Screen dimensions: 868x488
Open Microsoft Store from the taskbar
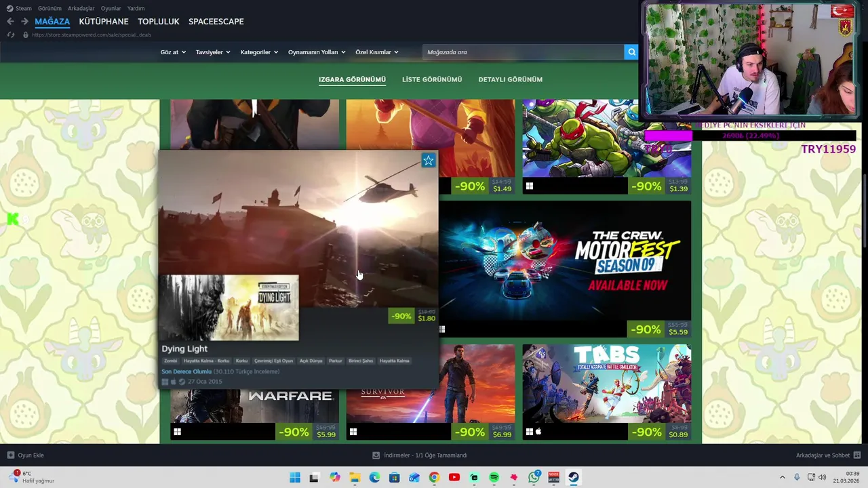pyautogui.click(x=394, y=477)
